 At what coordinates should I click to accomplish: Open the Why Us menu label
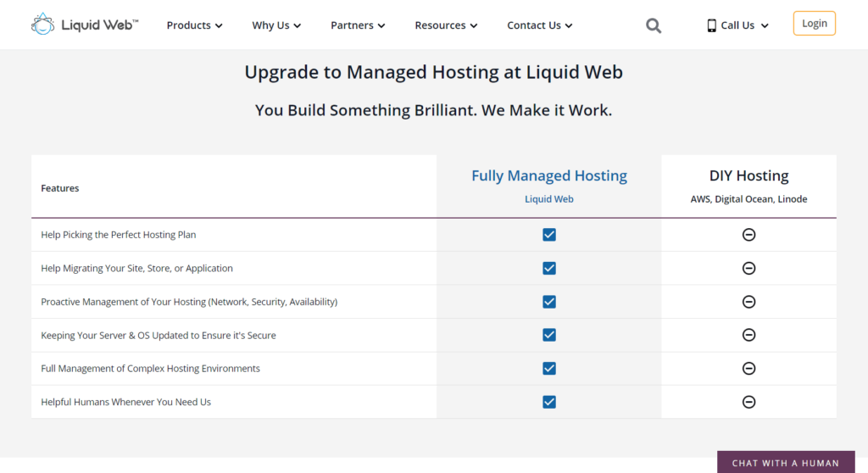click(270, 25)
